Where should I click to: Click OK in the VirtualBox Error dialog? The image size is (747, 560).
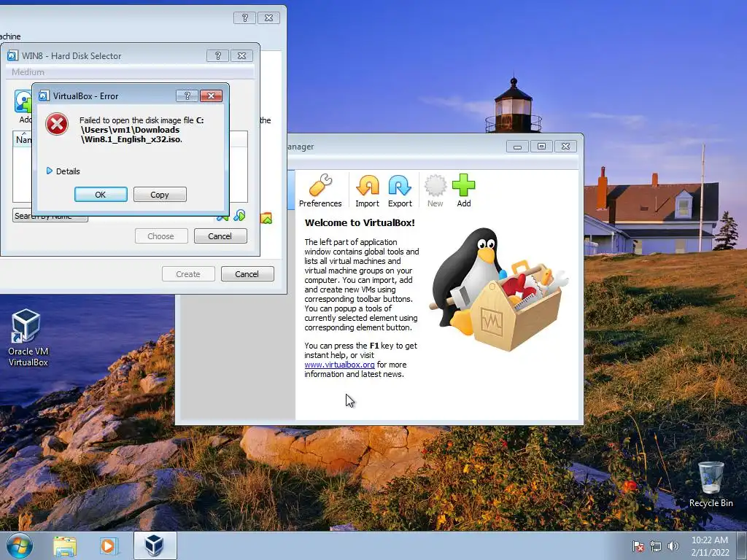pos(101,194)
